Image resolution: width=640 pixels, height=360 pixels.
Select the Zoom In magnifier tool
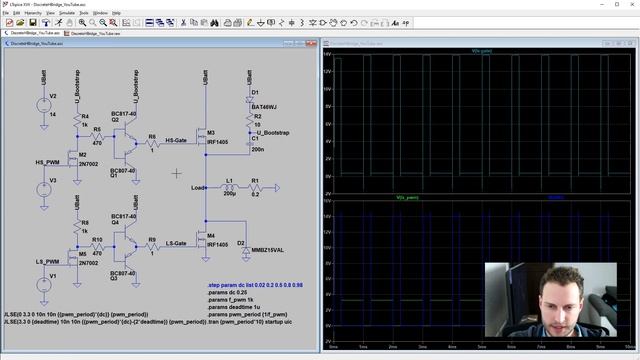82,23
